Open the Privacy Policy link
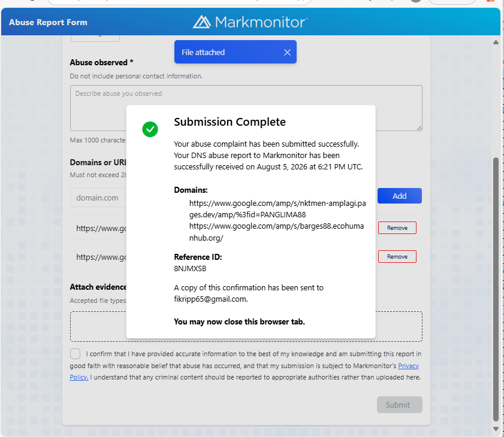The image size is (504, 437). coord(408,366)
